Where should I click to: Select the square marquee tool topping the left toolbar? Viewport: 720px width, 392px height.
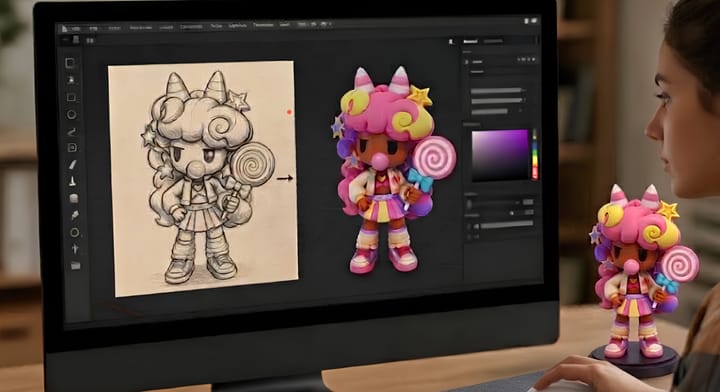click(x=70, y=63)
